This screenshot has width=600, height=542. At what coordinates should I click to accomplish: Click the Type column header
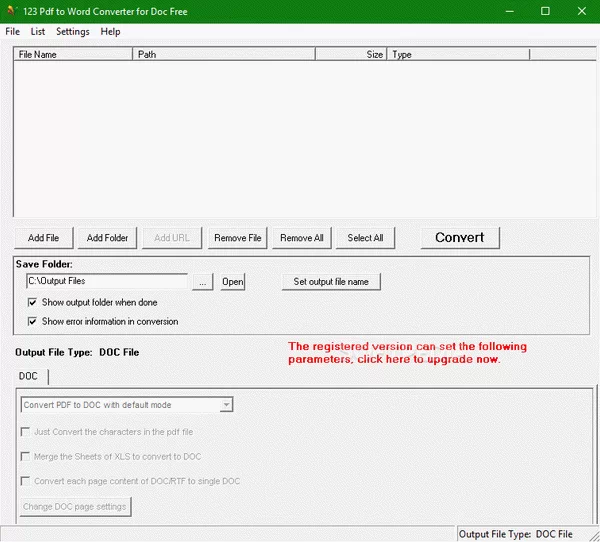point(458,54)
